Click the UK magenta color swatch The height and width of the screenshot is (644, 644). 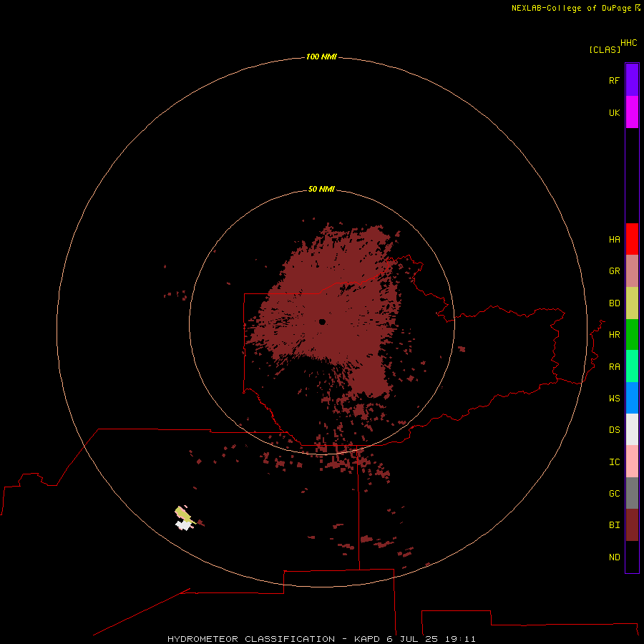point(632,112)
